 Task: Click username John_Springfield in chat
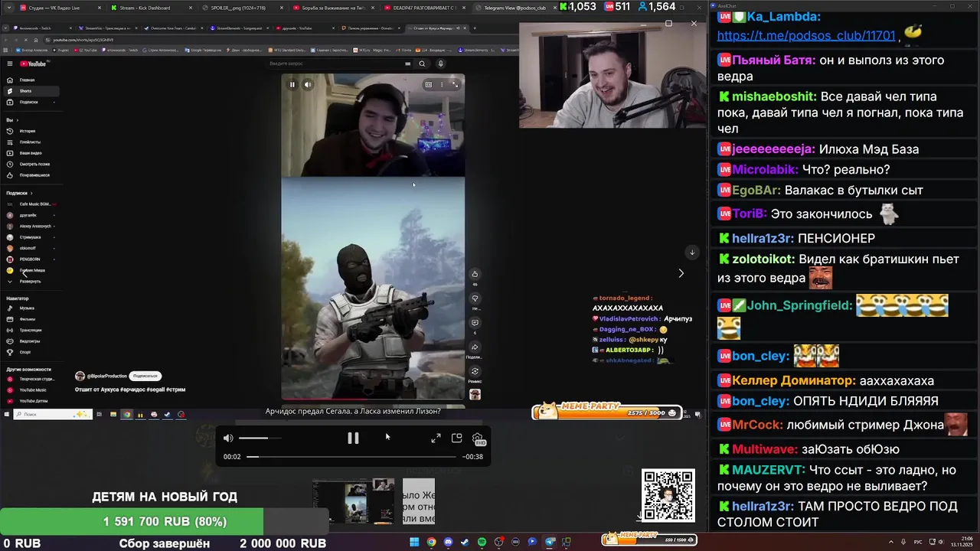coord(800,305)
